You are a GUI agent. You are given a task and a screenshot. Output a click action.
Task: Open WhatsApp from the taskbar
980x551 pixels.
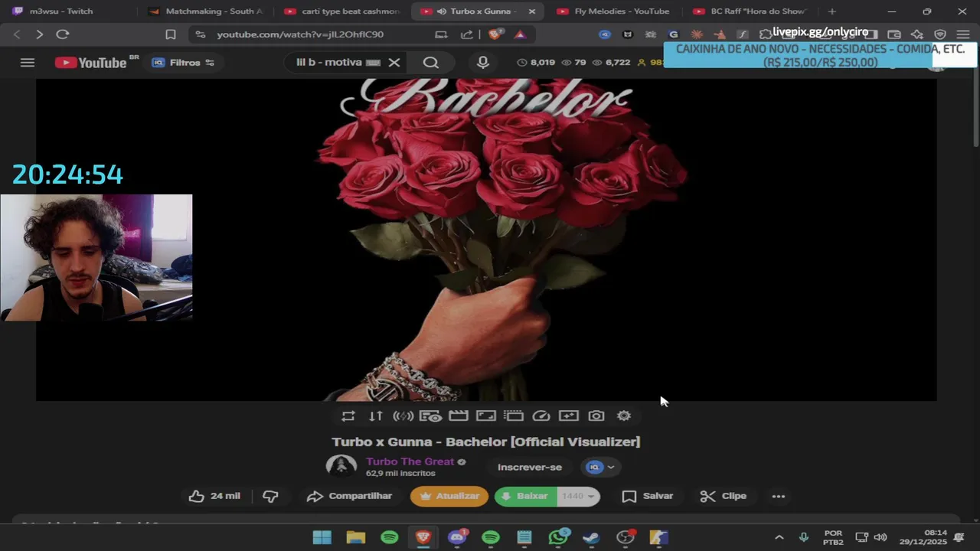[559, 537]
